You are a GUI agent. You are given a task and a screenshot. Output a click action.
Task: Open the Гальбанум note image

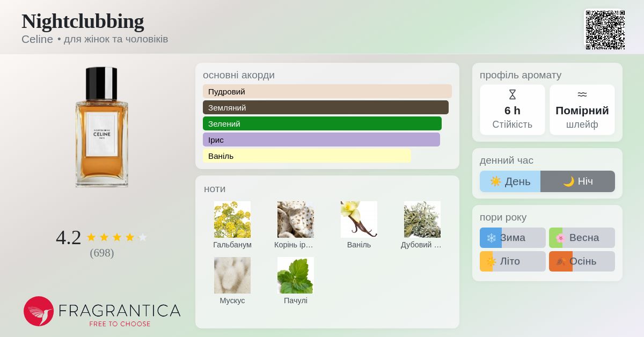[232, 219]
